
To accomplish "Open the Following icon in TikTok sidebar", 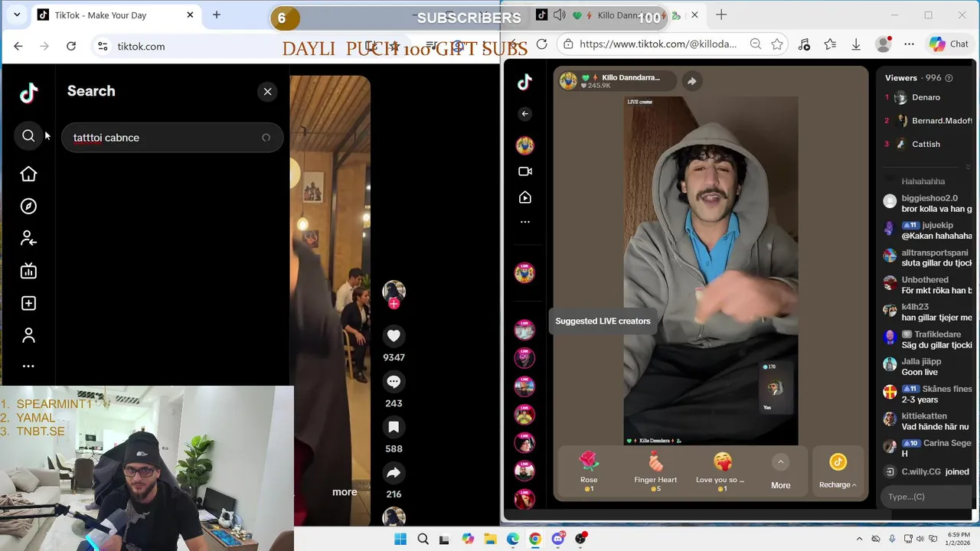I will (x=28, y=239).
